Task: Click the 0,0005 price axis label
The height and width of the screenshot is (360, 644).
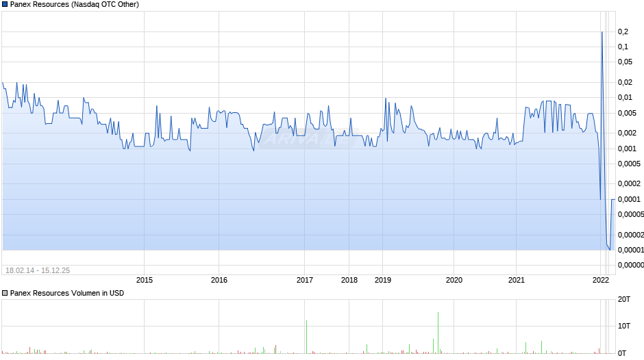Action: 629,164
